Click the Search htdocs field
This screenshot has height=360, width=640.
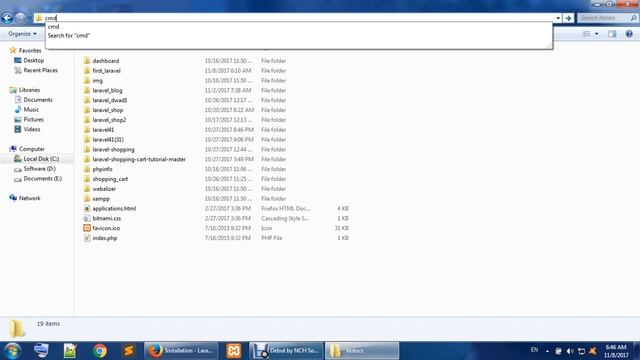click(607, 18)
